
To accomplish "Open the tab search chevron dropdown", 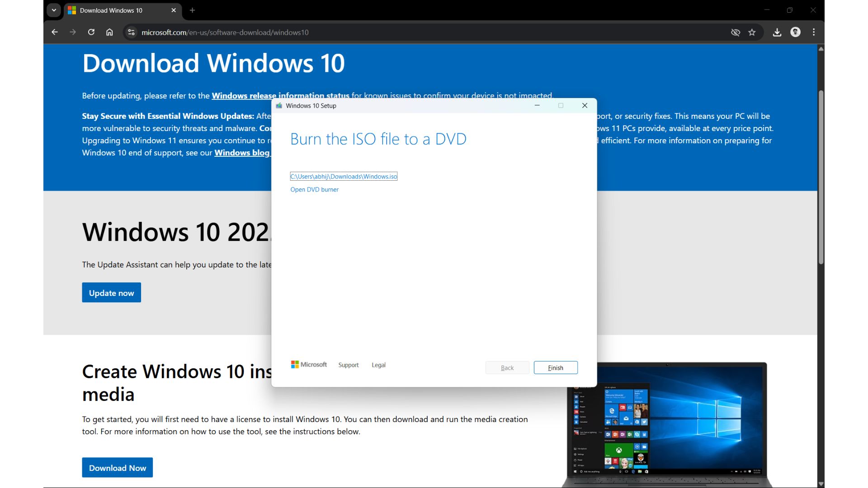I will [x=54, y=10].
